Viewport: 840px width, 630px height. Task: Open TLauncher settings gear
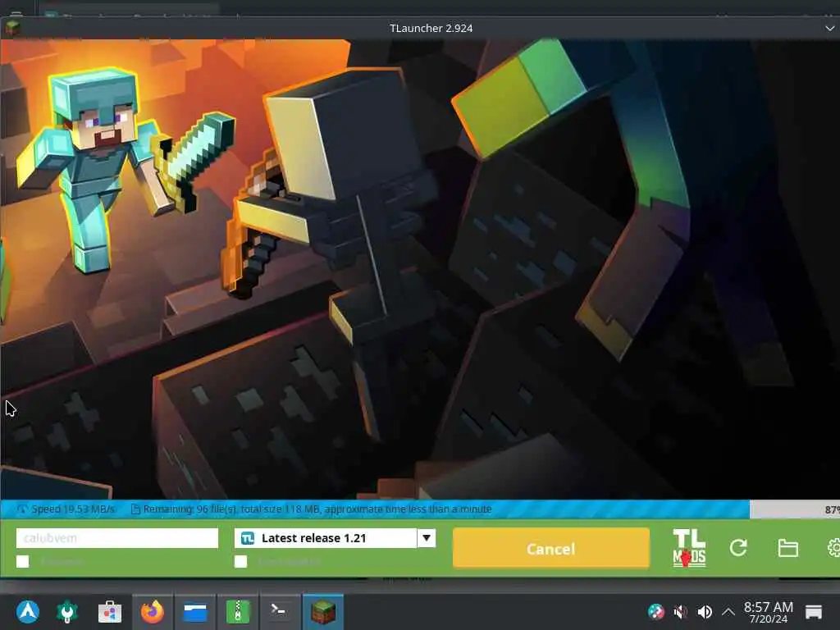coord(833,547)
